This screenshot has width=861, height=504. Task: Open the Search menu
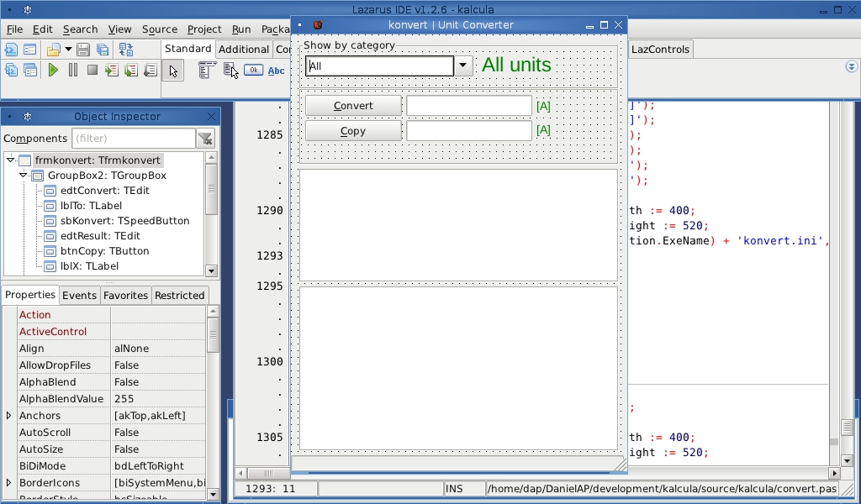click(x=80, y=29)
